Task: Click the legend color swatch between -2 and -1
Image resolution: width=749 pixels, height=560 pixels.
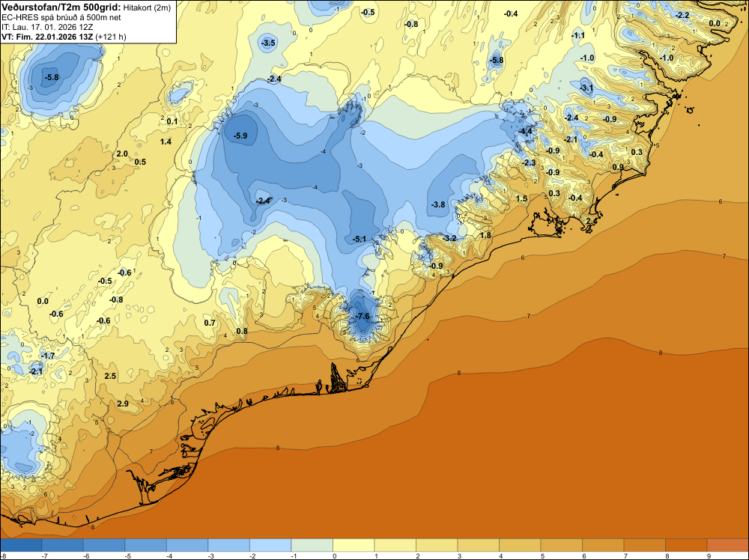Action: (x=270, y=545)
